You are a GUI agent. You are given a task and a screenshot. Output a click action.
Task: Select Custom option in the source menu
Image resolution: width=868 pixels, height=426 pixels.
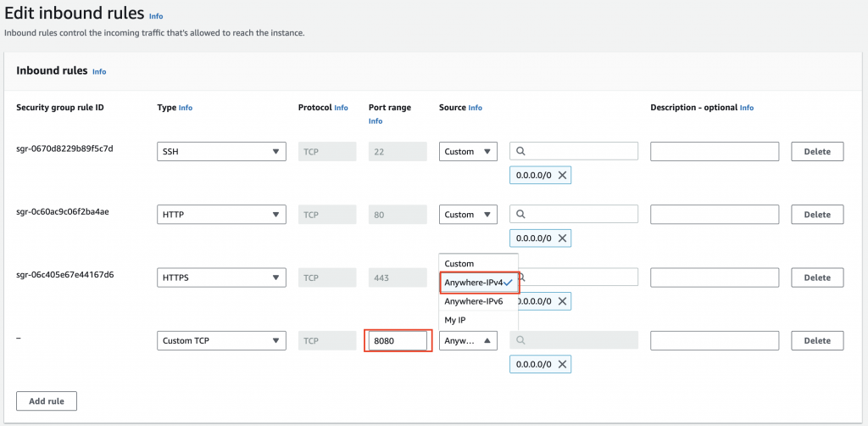(459, 264)
